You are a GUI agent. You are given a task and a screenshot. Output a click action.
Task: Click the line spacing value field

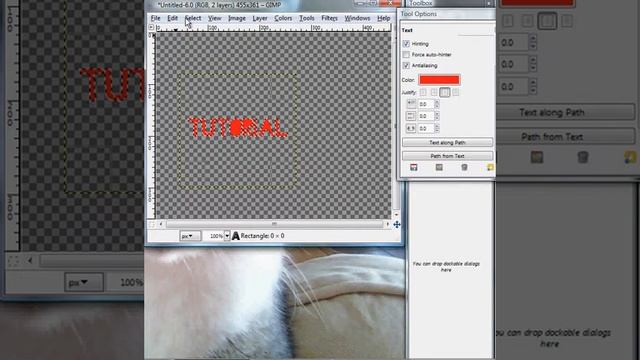click(x=426, y=116)
